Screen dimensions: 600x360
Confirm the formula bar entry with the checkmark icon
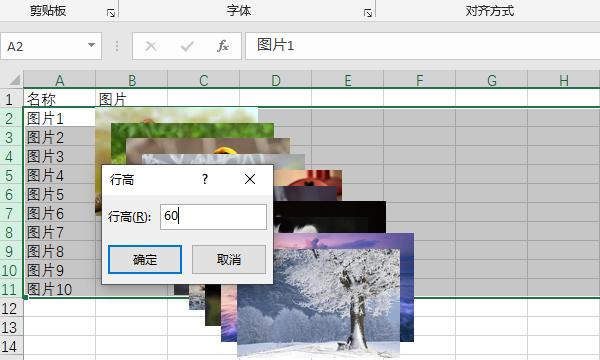pos(187,46)
